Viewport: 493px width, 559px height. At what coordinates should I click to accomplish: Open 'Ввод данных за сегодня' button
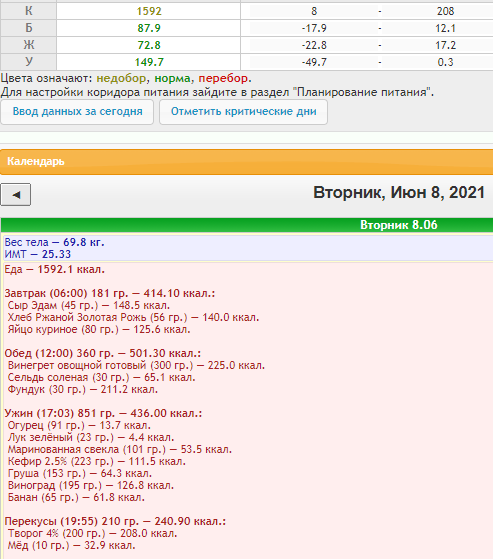77,112
